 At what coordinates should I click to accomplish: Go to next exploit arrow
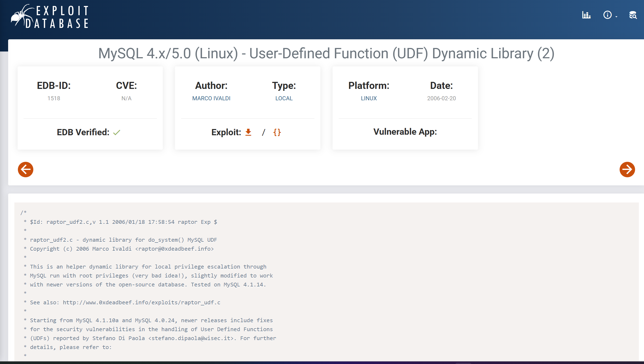(x=627, y=170)
